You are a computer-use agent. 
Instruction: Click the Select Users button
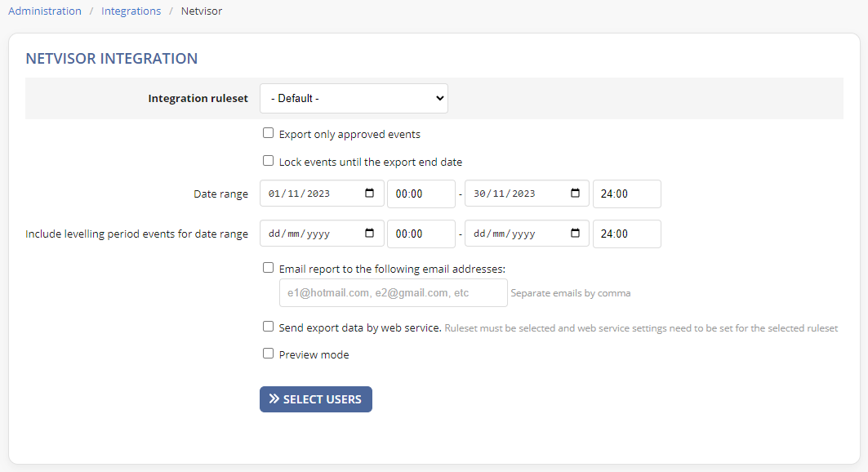(315, 399)
